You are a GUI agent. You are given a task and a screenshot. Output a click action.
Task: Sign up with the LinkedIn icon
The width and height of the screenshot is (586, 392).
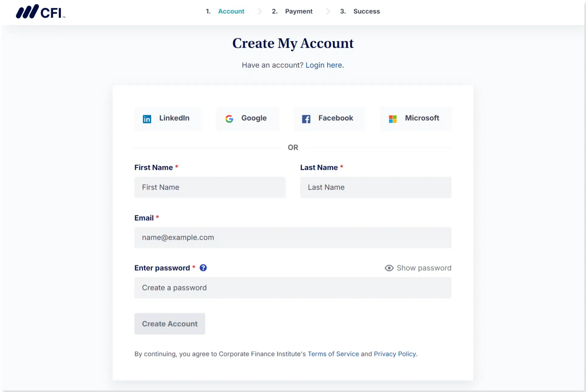(x=147, y=119)
